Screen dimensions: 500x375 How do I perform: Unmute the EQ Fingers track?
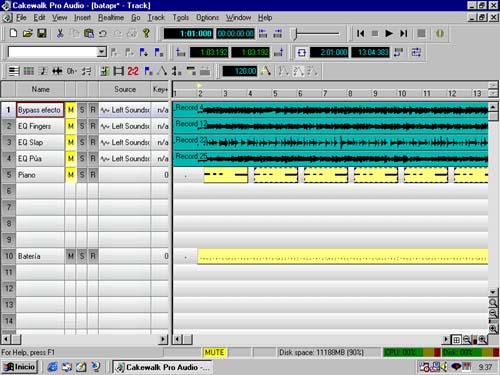[x=71, y=126]
